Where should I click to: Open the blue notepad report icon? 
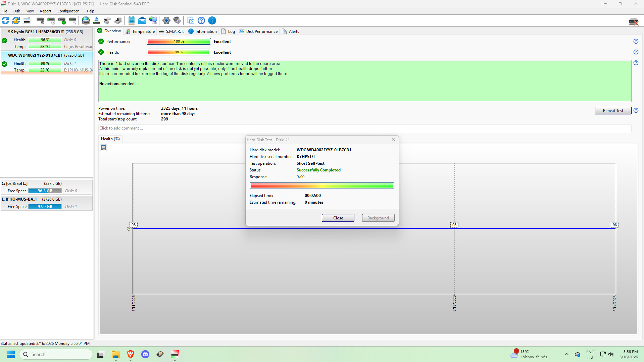pyautogui.click(x=132, y=20)
